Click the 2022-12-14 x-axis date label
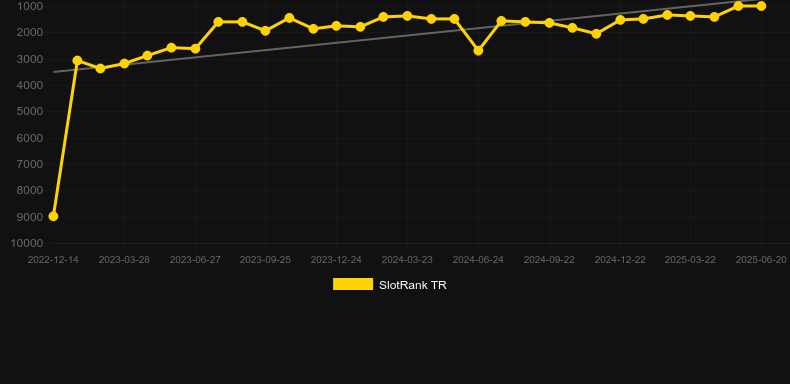Viewport: 790px width, 384px height. point(53,260)
